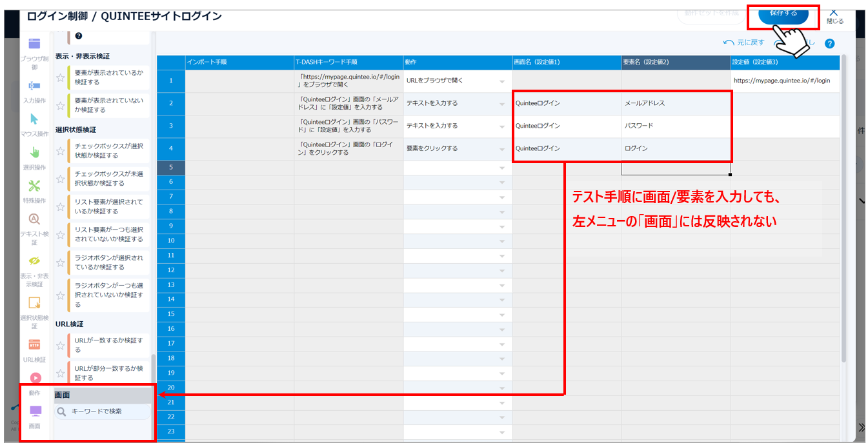This screenshot has width=868, height=445.
Task: Select the 入力操作 category icon
Action: (x=35, y=85)
